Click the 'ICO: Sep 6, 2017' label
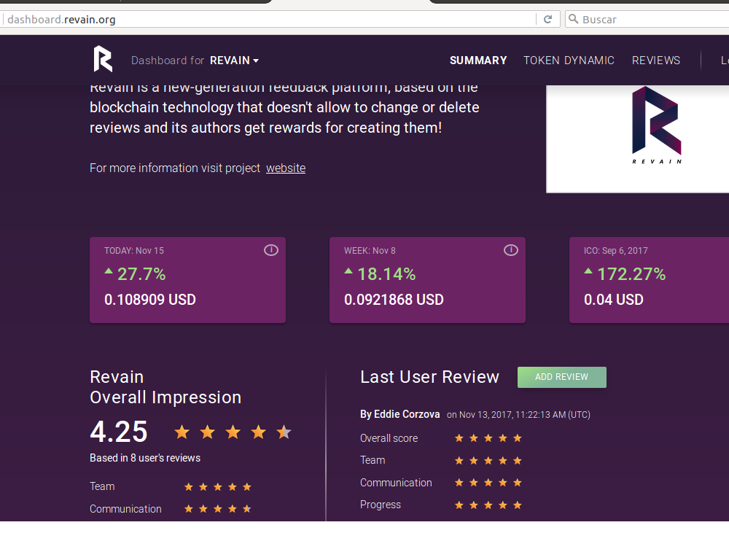The width and height of the screenshot is (729, 560). (615, 251)
